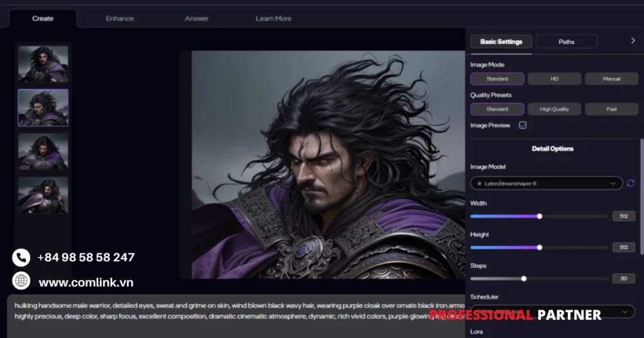Open the Answer tab
Screen dimensions: 644x338
point(196,19)
